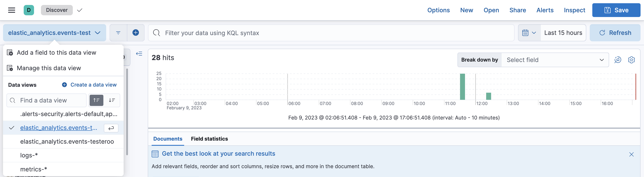Focus the KQL query input field
The width and height of the screenshot is (644, 177).
pos(335,33)
